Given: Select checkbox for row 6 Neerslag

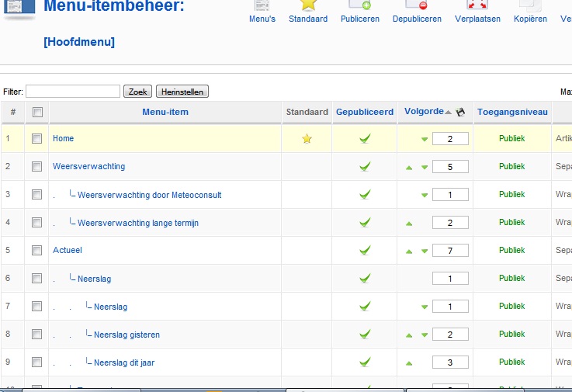Looking at the screenshot, I should pyautogui.click(x=36, y=278).
